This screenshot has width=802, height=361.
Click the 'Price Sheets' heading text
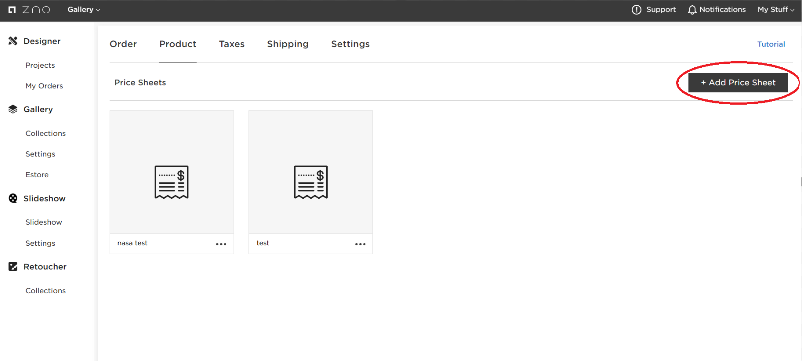(x=140, y=82)
